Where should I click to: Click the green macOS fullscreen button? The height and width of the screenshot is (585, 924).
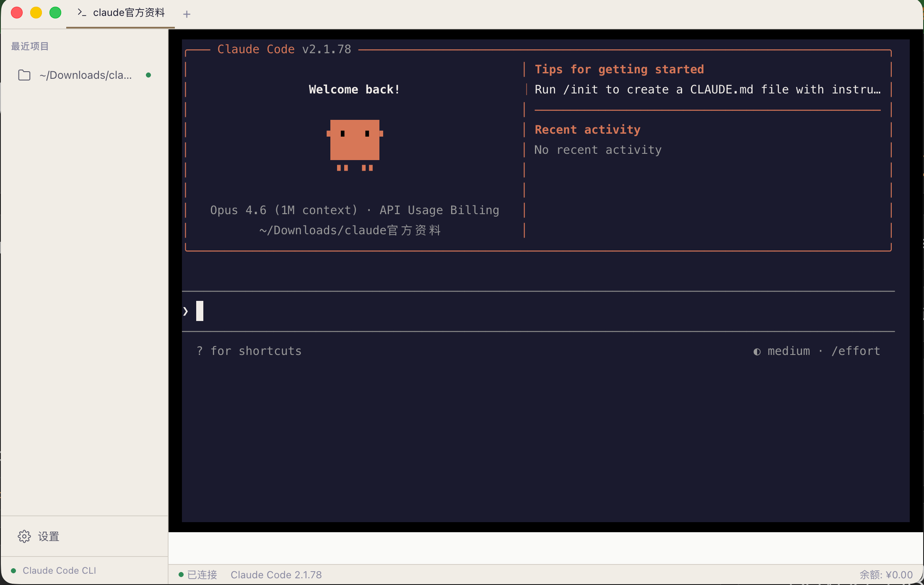[x=55, y=13]
